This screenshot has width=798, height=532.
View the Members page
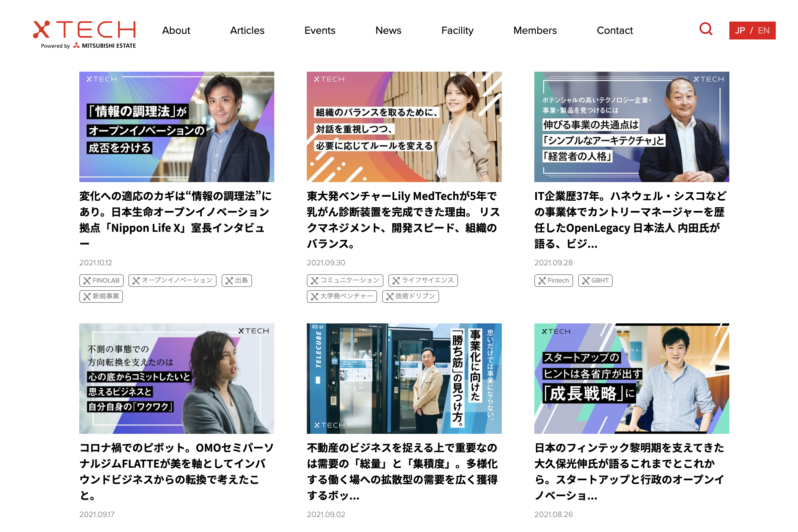coord(535,31)
